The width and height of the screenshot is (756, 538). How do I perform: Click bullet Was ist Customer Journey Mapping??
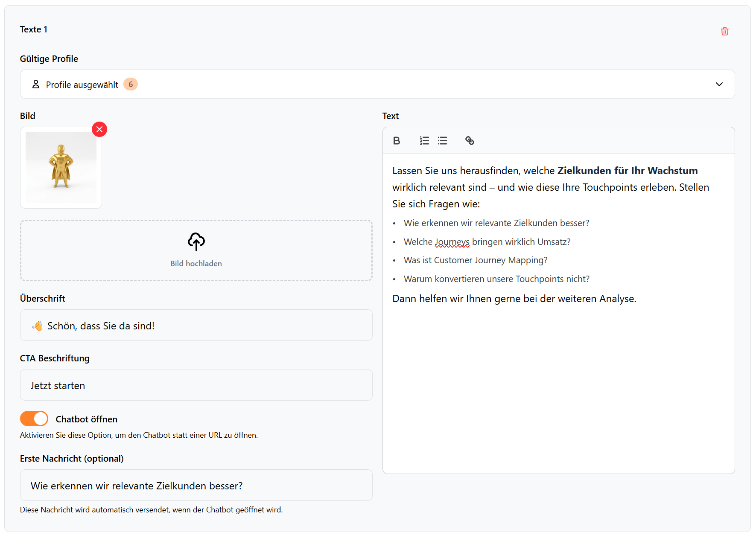[476, 260]
